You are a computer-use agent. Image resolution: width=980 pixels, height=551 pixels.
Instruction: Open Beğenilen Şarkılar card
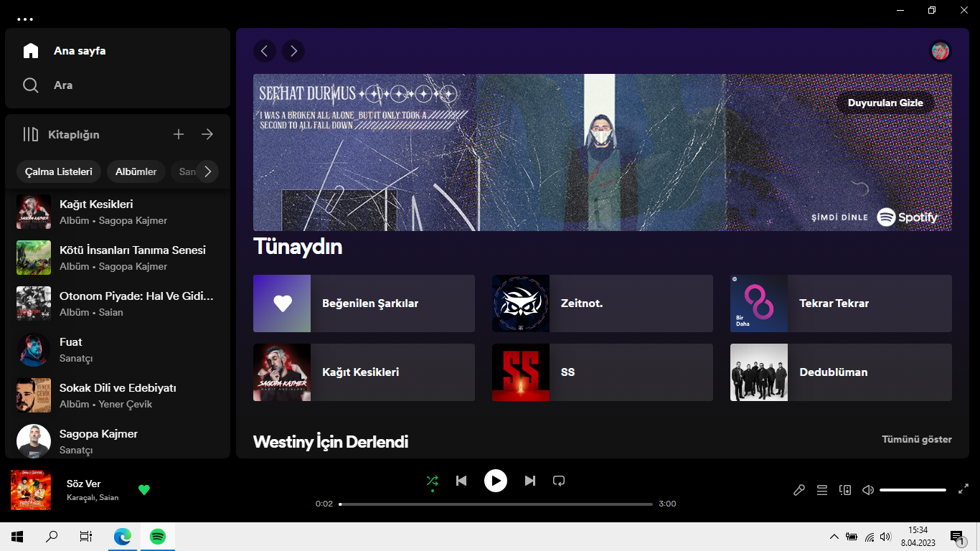pyautogui.click(x=364, y=303)
